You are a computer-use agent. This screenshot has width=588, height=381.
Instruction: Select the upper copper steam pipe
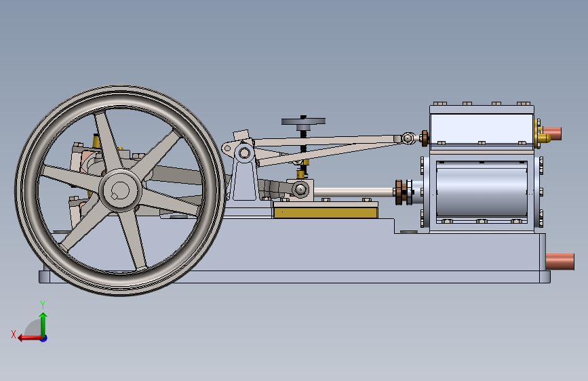pos(552,134)
